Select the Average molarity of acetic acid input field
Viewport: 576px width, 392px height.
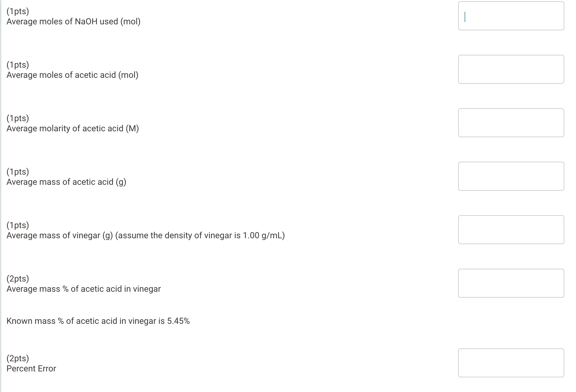(x=511, y=122)
